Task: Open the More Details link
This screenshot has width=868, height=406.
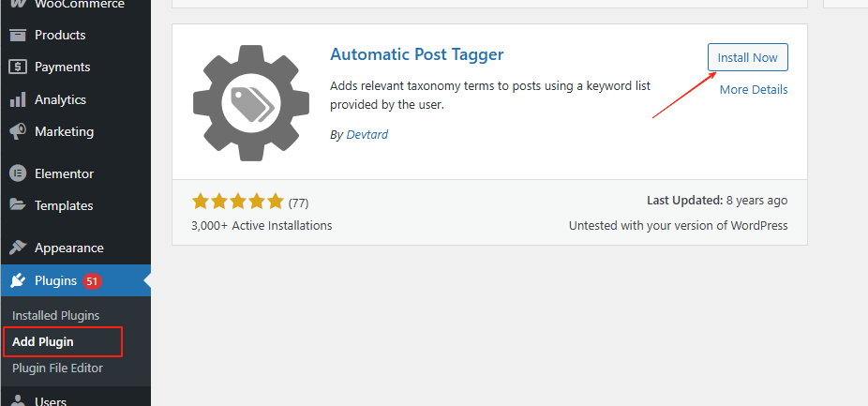Action: (x=754, y=90)
